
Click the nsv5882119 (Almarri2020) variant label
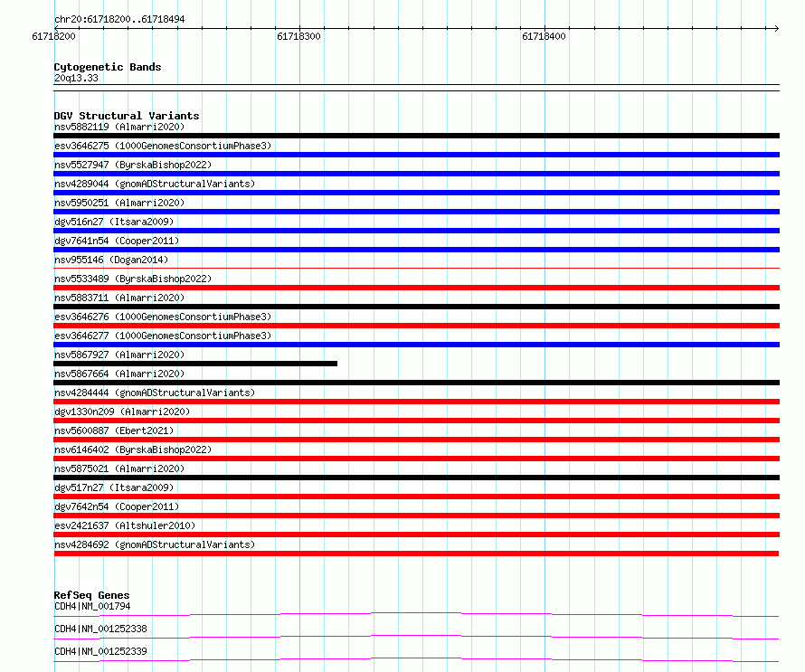119,127
